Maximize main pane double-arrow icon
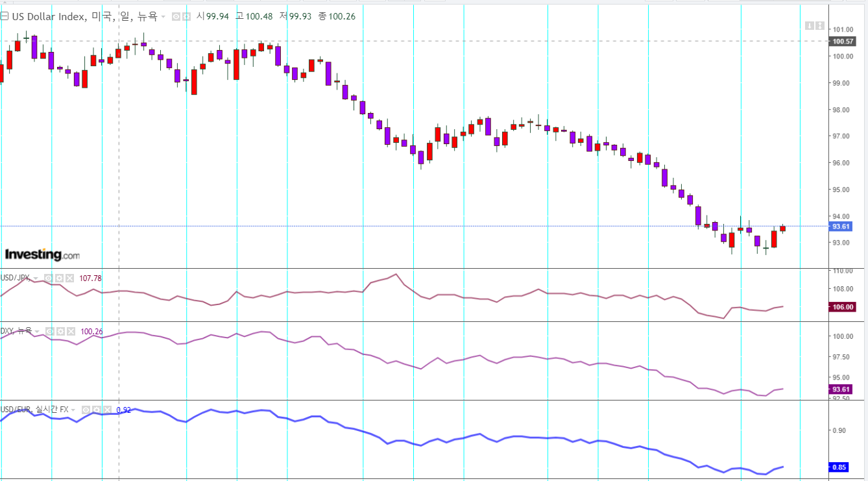868x481 pixels. coord(820,25)
